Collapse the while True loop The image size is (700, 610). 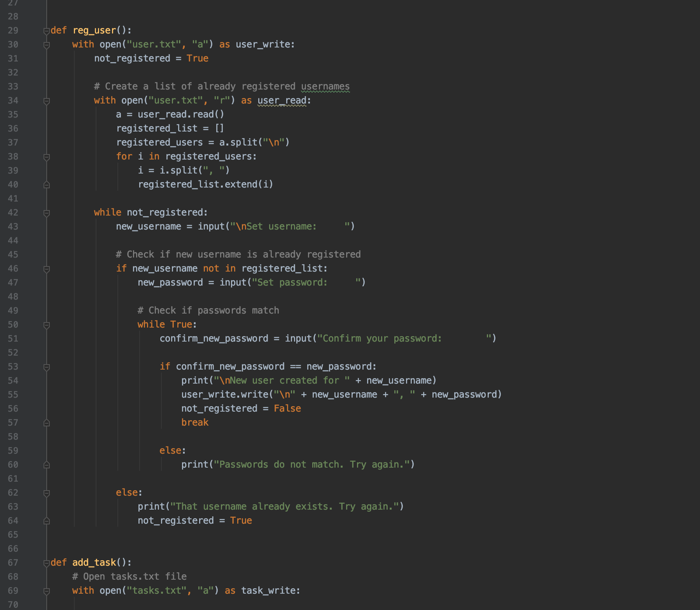(x=47, y=325)
